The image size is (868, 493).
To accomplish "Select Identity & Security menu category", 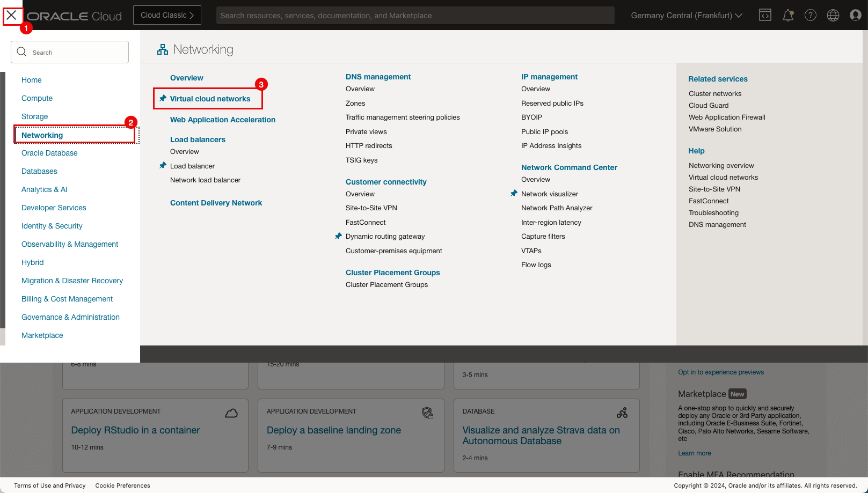I will click(x=52, y=226).
